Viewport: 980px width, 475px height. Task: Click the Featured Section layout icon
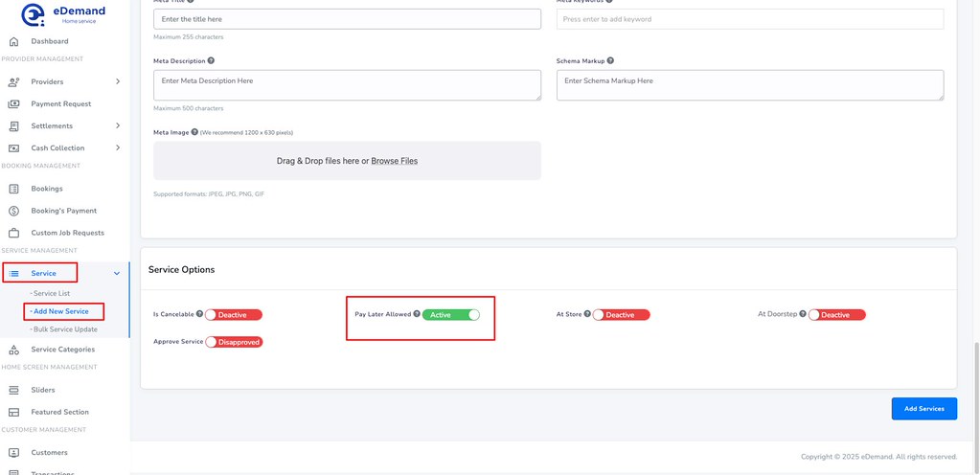13,412
